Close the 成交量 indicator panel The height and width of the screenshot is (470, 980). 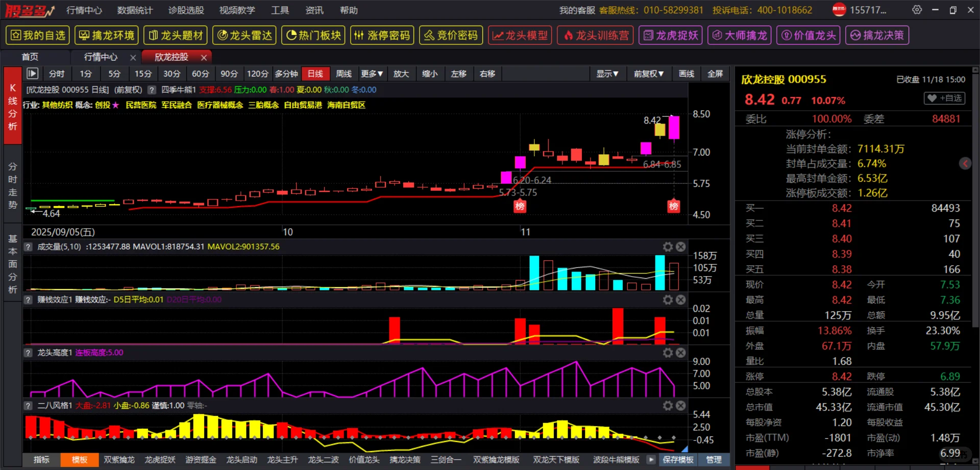point(681,247)
